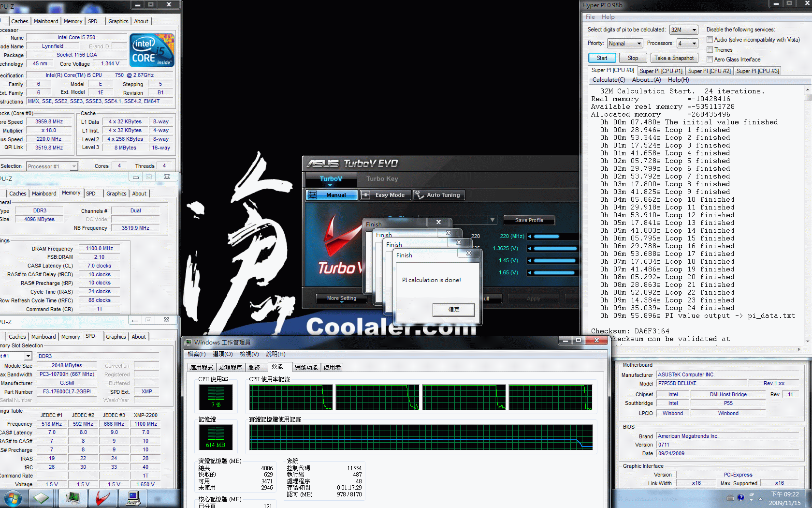This screenshot has height=508, width=812.
Task: Select the Graphics tab in the memory CPU-Z window
Action: pyautogui.click(x=116, y=194)
